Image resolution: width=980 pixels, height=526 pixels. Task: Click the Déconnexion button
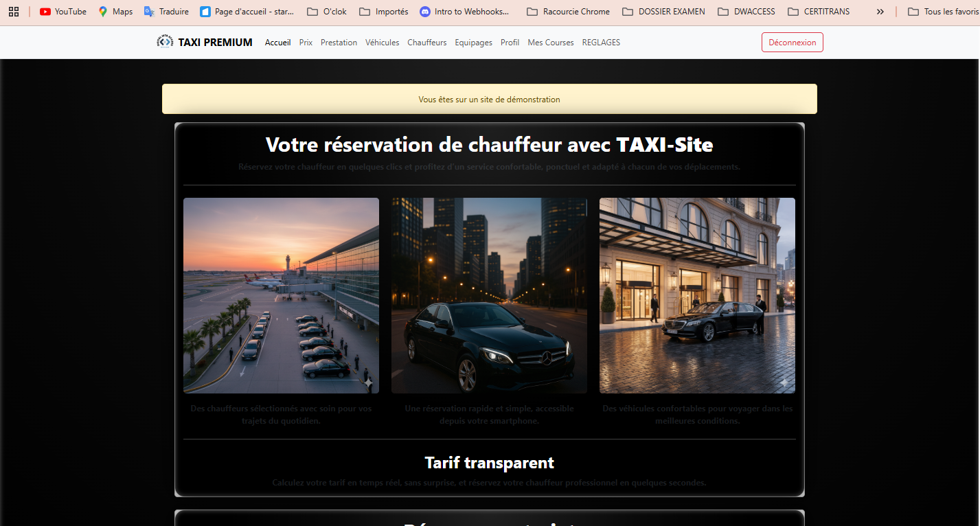pos(792,42)
